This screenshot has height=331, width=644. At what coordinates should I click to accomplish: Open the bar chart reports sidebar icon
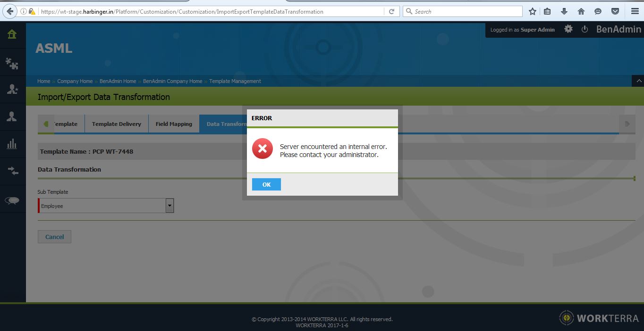pyautogui.click(x=12, y=144)
